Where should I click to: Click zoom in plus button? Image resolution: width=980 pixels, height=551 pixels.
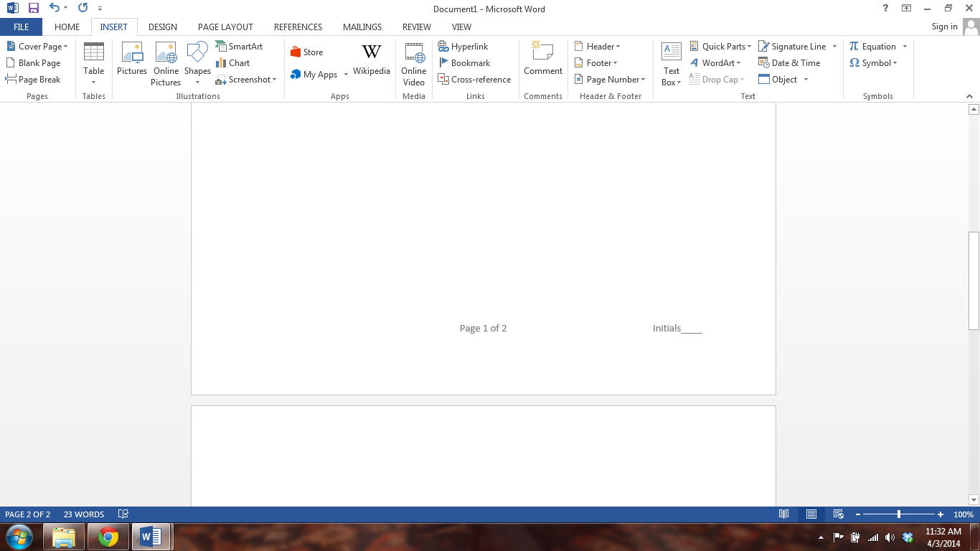coord(941,514)
